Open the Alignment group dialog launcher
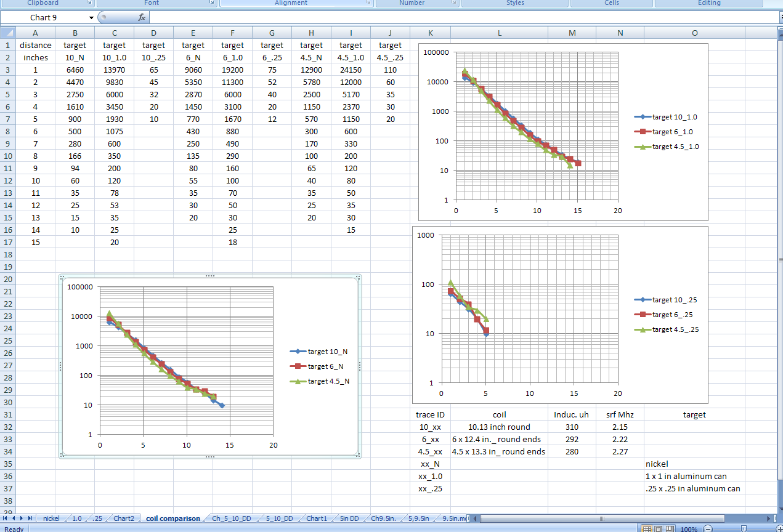Image resolution: width=783 pixels, height=532 pixels. [x=368, y=3]
